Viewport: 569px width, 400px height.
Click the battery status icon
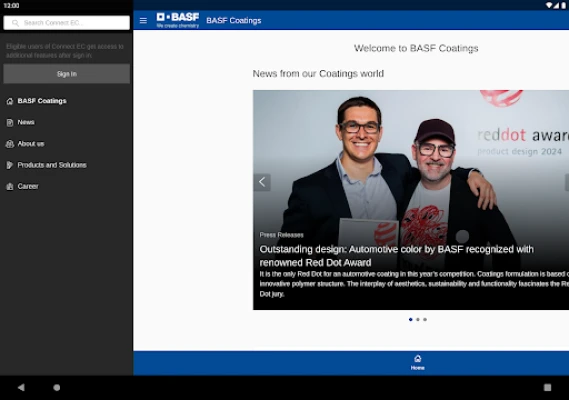pyautogui.click(x=564, y=5)
